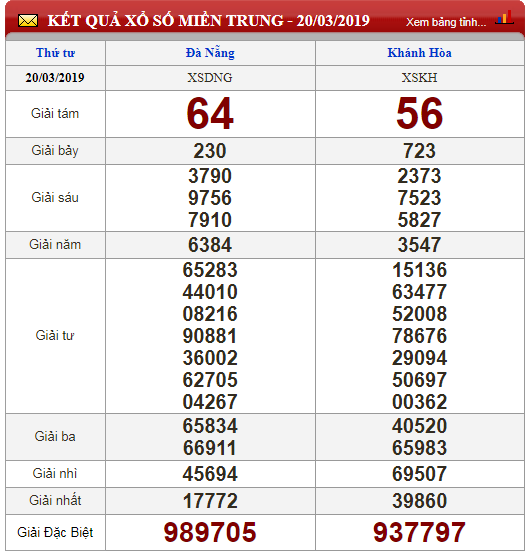
Task: Click the 'Thứ tư' weekday link
Action: 55,53
